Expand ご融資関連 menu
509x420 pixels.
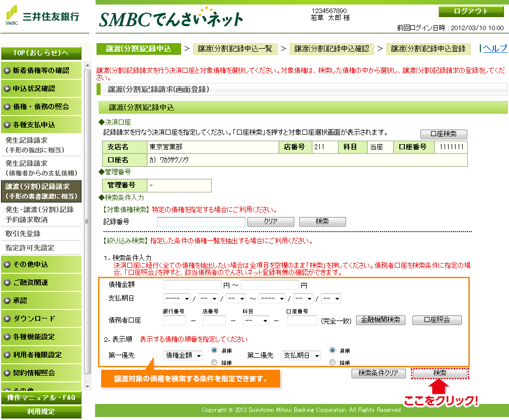(x=41, y=282)
